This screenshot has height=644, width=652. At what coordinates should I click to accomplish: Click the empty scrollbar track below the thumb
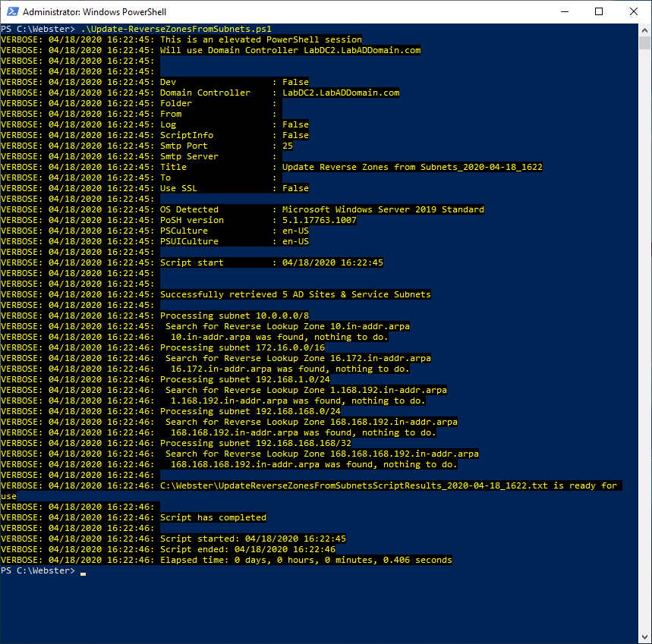644,341
